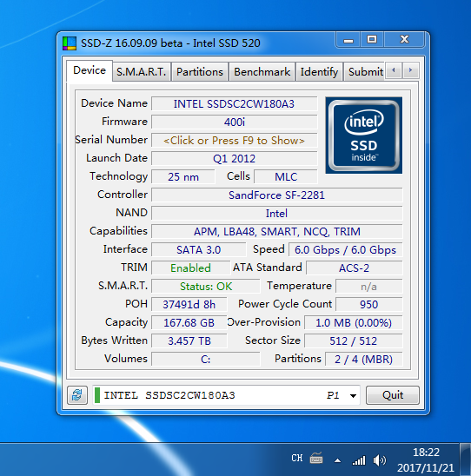The image size is (471, 476).
Task: Go to the Submit tab
Action: (365, 72)
